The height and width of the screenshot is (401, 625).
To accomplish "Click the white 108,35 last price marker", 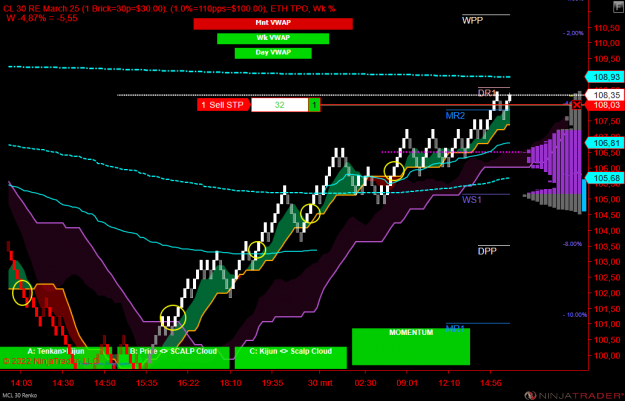I will (604, 95).
